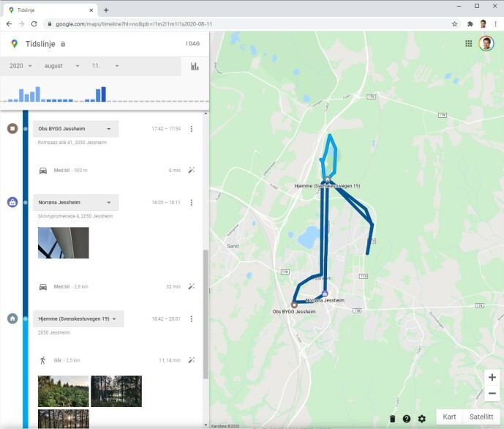The height and width of the screenshot is (429, 504).
Task: Click the trash icon below the map
Action: (x=393, y=419)
